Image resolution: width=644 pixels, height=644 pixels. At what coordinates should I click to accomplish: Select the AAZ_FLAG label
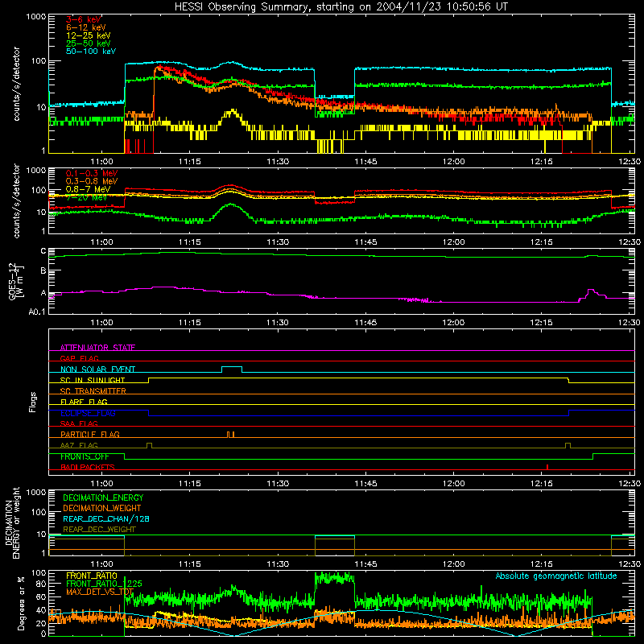pyautogui.click(x=79, y=445)
